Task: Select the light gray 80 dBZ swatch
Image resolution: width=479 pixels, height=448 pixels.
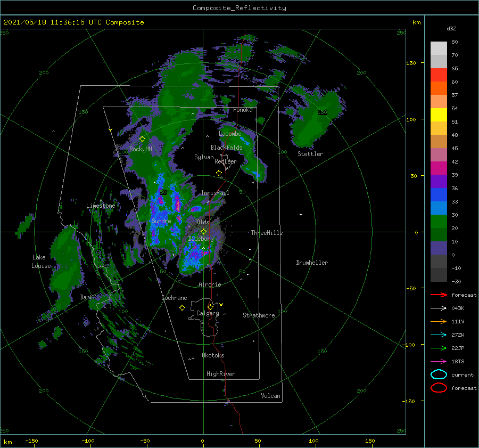Action: pos(439,48)
